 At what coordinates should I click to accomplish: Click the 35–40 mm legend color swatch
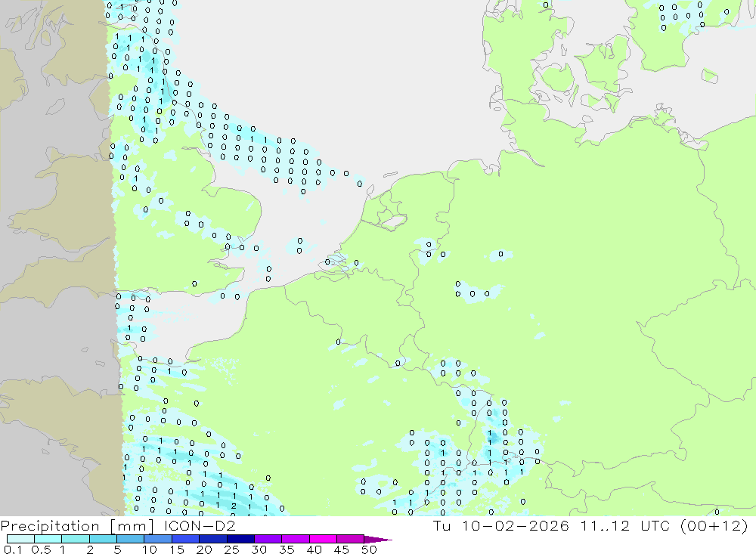pos(296,539)
